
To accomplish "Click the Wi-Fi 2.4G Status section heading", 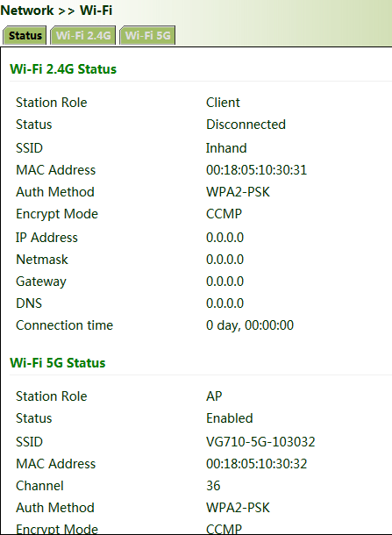I will 63,69.
